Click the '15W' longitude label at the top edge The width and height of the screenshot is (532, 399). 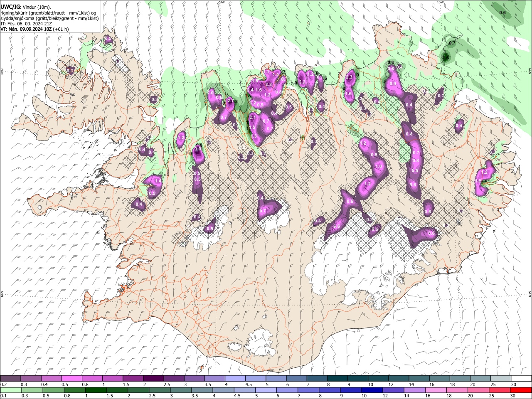[x=440, y=2]
